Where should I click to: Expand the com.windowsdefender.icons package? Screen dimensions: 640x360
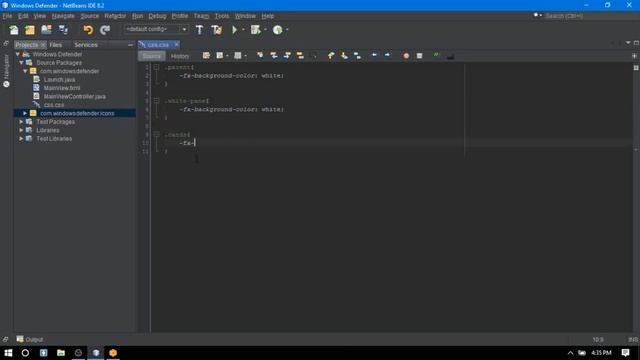pyautogui.click(x=25, y=113)
